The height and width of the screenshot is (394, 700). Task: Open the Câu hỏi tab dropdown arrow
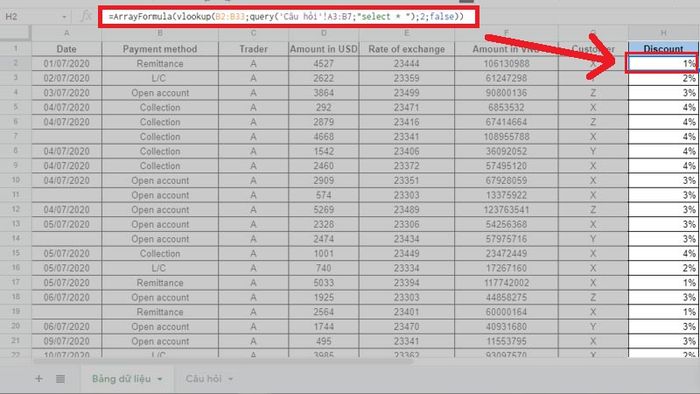231,379
